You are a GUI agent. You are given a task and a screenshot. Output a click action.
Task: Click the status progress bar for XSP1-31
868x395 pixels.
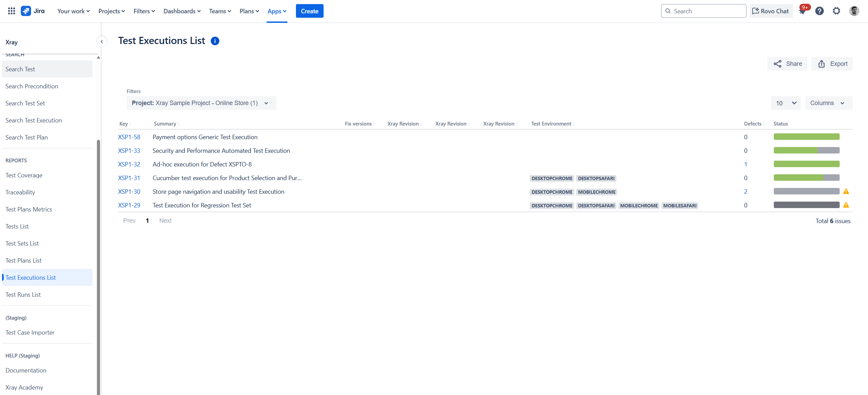coord(806,178)
